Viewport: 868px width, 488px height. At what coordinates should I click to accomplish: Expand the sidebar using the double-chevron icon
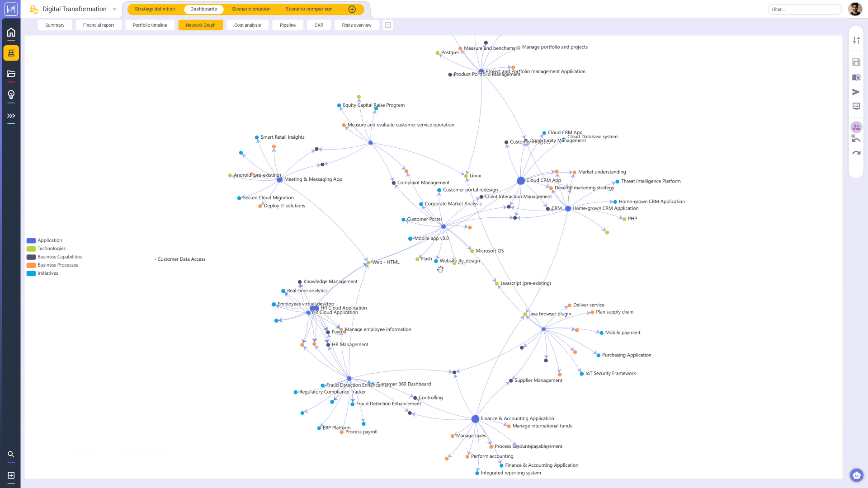[11, 116]
